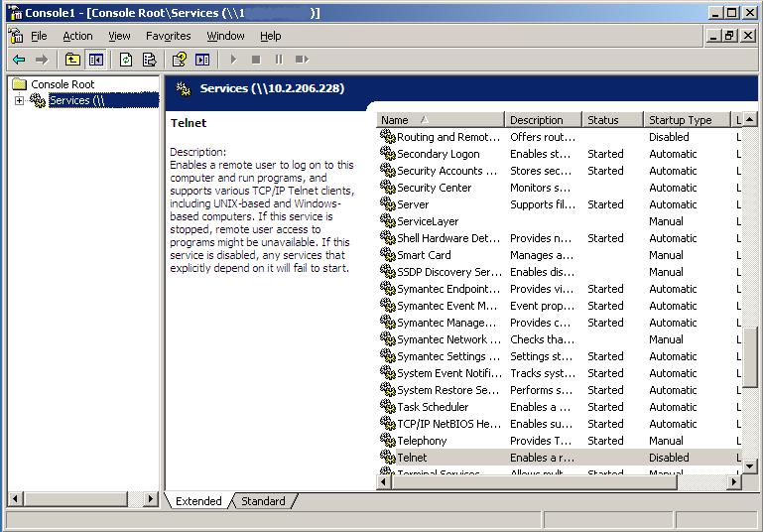Switch to the Extended tab
Image resolution: width=763 pixels, height=532 pixels.
198,501
